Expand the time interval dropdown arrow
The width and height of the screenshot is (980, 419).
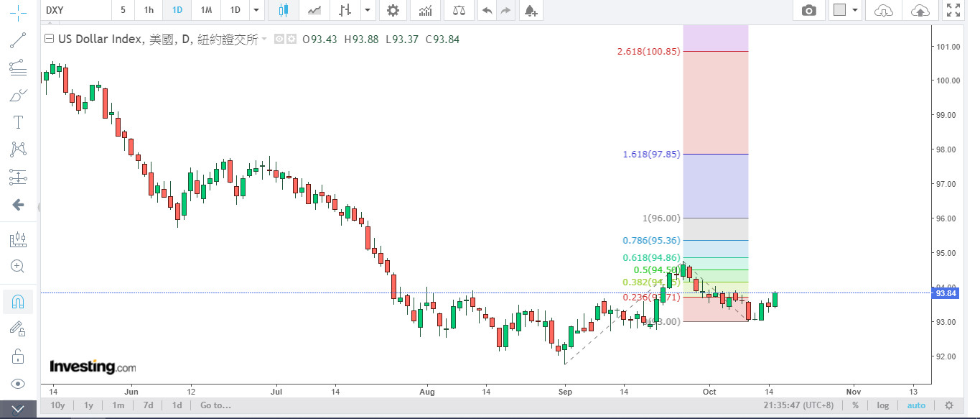tap(256, 10)
